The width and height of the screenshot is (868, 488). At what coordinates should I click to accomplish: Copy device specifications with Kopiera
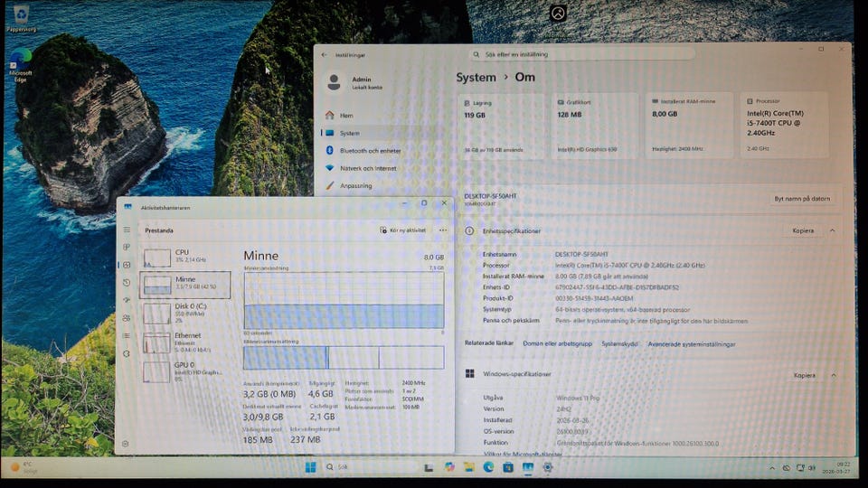tap(803, 230)
